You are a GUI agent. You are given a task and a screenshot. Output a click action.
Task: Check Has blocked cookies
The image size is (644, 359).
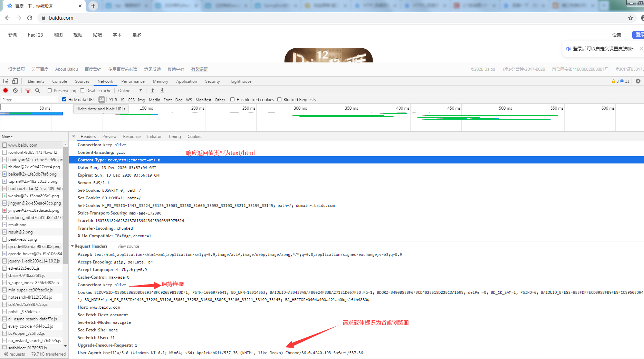232,99
